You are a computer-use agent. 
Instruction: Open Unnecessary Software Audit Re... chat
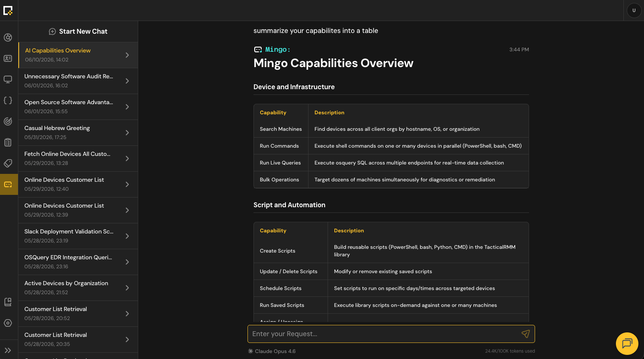tap(78, 81)
